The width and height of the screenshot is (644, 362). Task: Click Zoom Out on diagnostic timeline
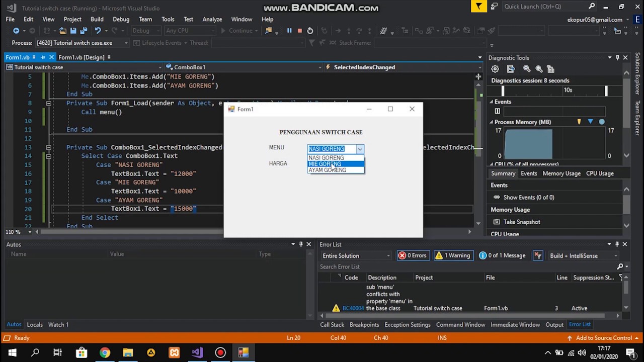pos(539,69)
